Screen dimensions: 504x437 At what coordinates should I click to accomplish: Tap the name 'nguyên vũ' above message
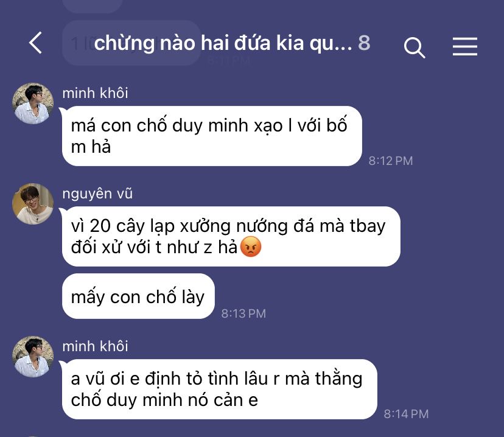tap(97, 194)
